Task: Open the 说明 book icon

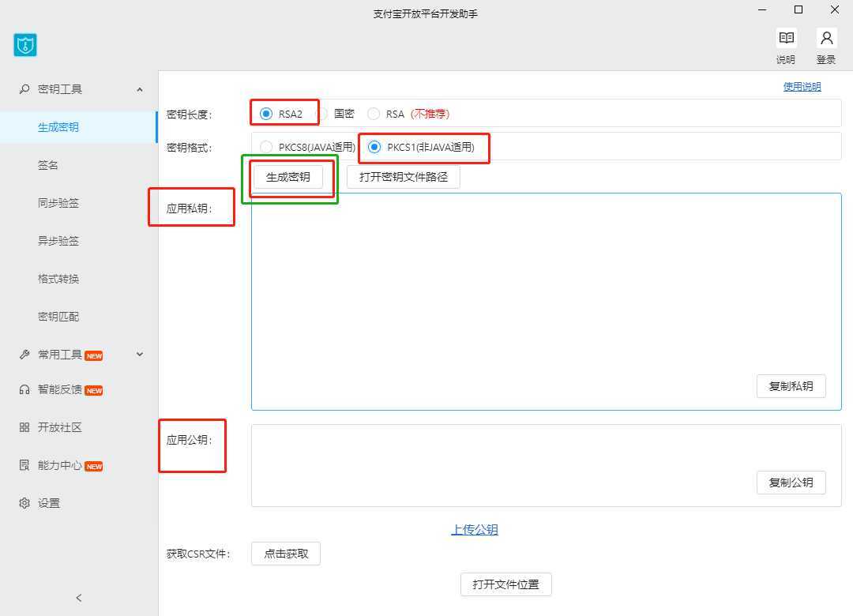Action: [x=786, y=38]
